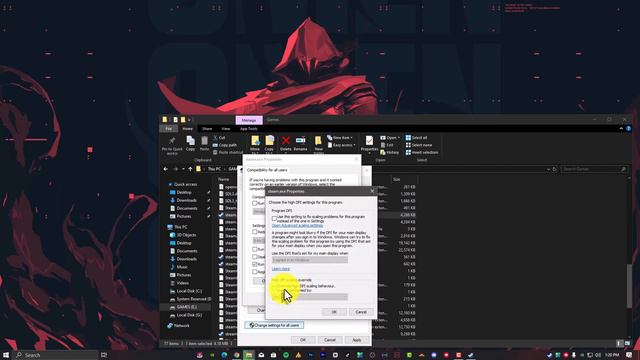Collapse the Explorer ribbon chevron
This screenshot has height=360, width=640.
pos(621,129)
